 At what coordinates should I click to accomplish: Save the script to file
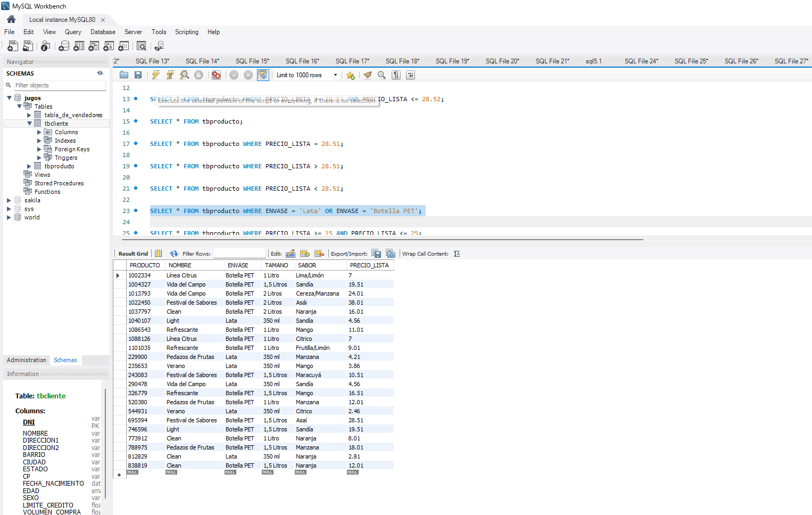pos(138,75)
